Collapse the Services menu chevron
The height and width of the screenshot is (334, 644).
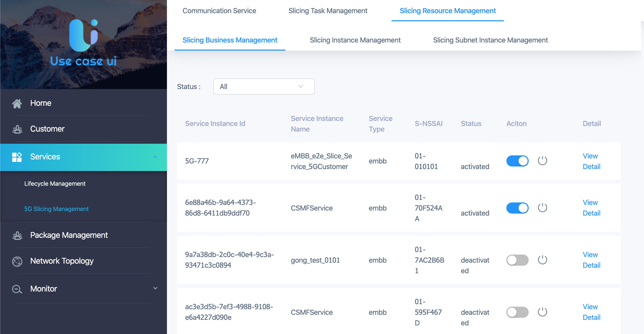pos(155,157)
